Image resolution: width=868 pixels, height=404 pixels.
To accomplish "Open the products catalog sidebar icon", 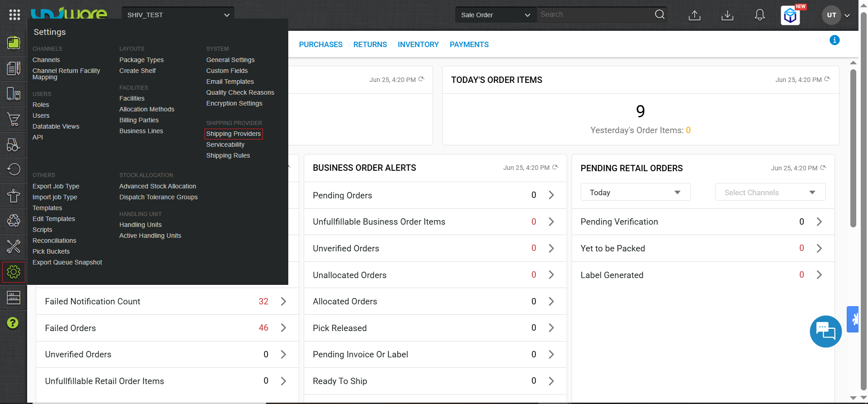I will point(14,68).
